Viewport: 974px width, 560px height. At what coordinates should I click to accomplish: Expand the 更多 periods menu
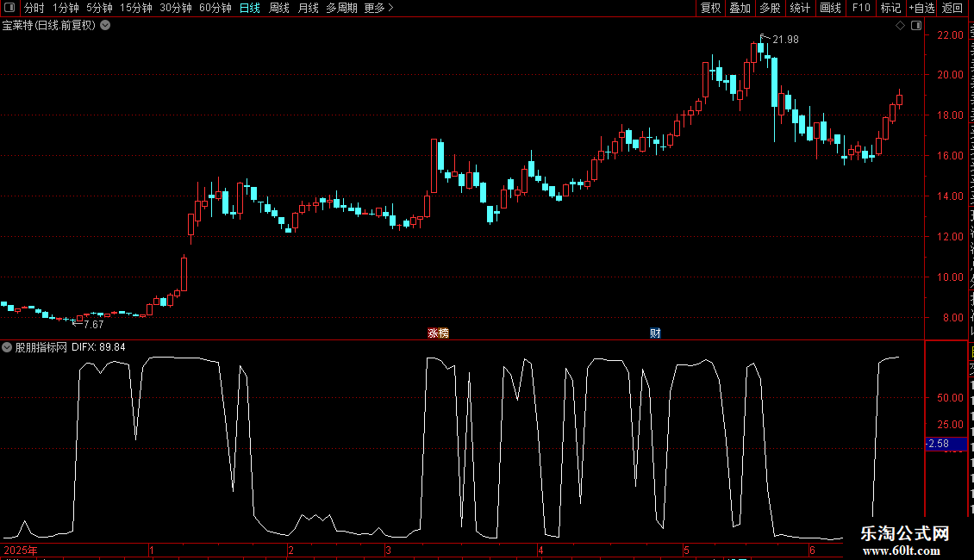pos(378,8)
